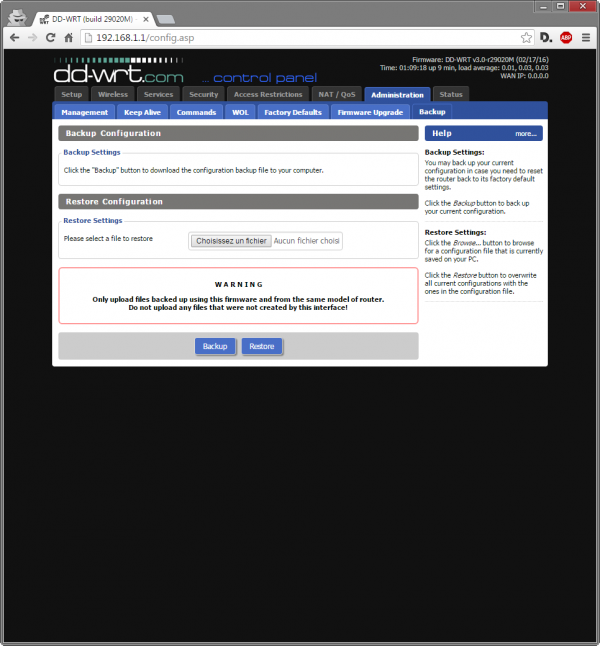Image resolution: width=600 pixels, height=646 pixels.
Task: Click "Choisissez un fichier" file chooser
Action: click(232, 241)
